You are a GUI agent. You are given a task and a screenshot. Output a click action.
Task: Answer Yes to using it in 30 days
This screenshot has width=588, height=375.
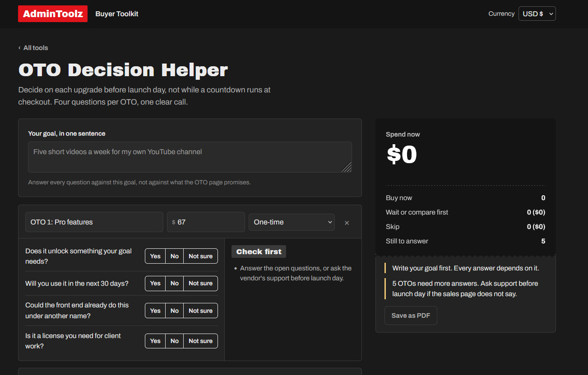coord(155,284)
